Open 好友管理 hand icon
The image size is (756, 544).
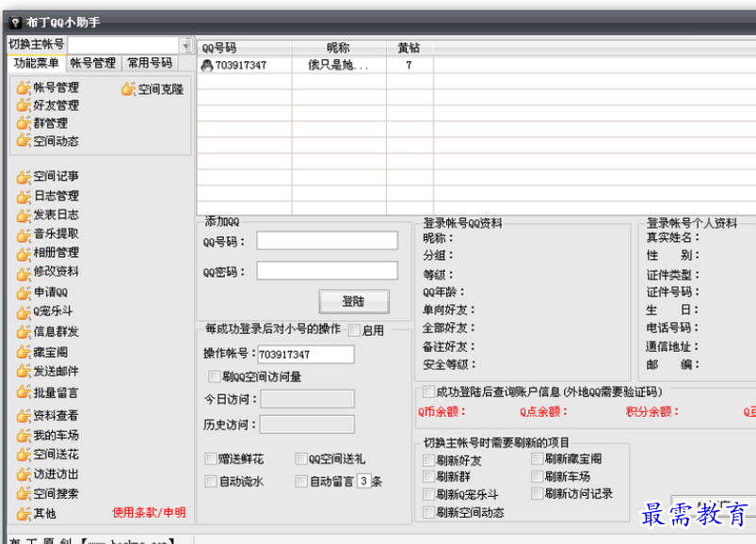coord(24,105)
